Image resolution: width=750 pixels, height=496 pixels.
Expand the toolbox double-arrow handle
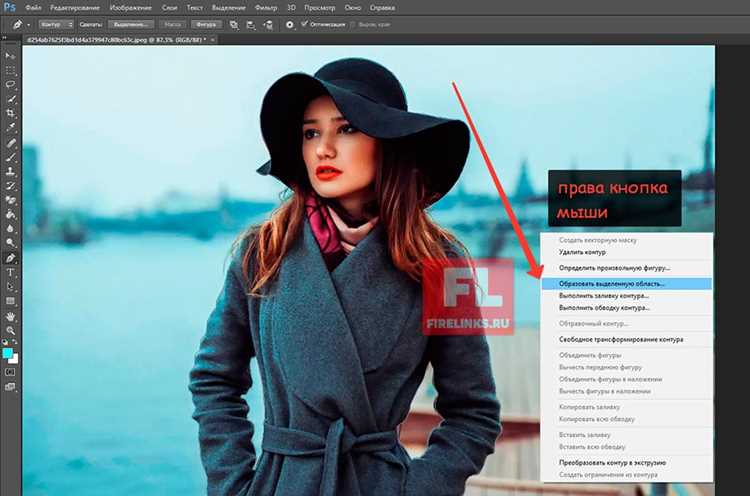4,38
